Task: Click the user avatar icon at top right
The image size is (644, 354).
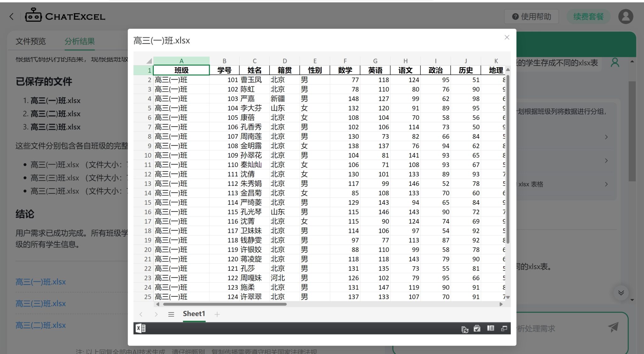Action: pyautogui.click(x=626, y=16)
